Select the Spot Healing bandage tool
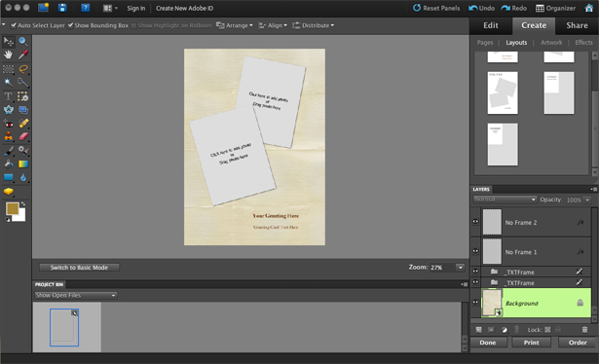Image resolution: width=599 pixels, height=364 pixels. tap(23, 124)
